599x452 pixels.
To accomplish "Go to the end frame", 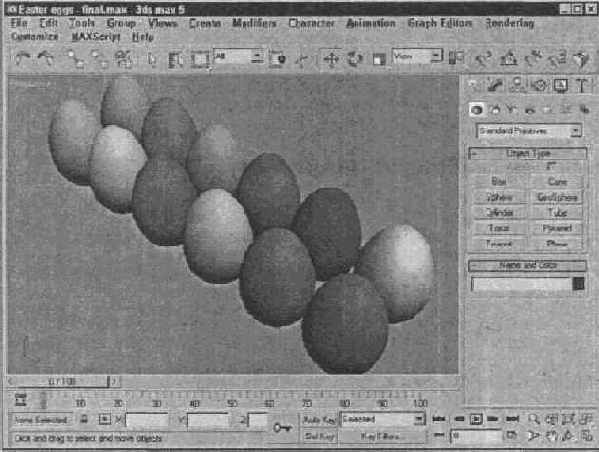I will [x=513, y=420].
